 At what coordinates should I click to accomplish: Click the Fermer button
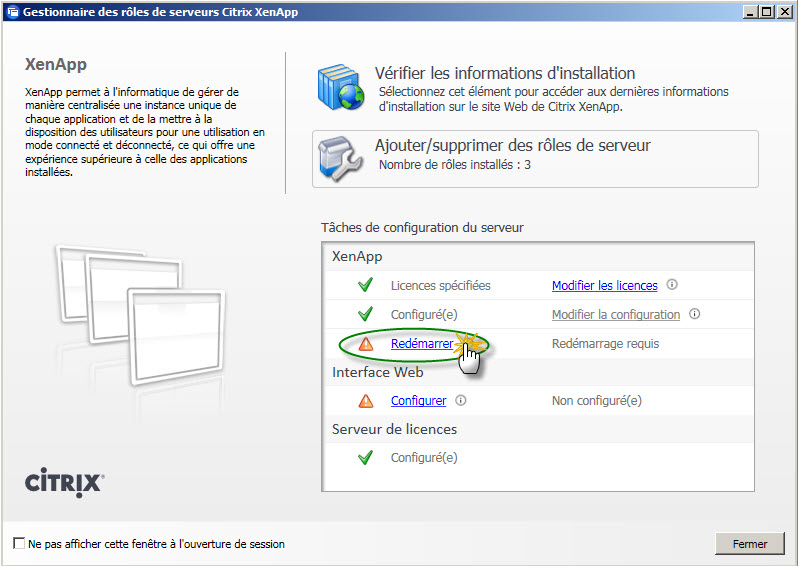click(x=750, y=544)
